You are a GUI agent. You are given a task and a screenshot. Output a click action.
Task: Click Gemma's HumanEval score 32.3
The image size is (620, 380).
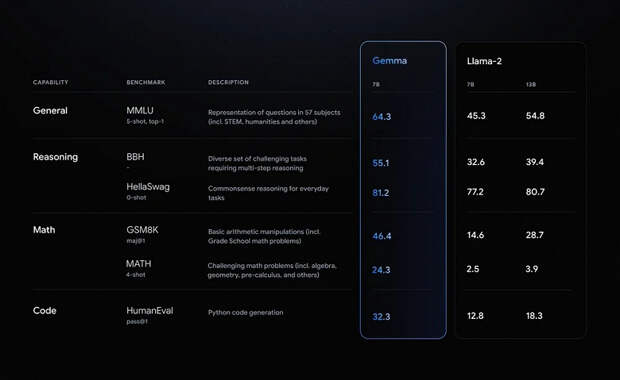pos(381,317)
